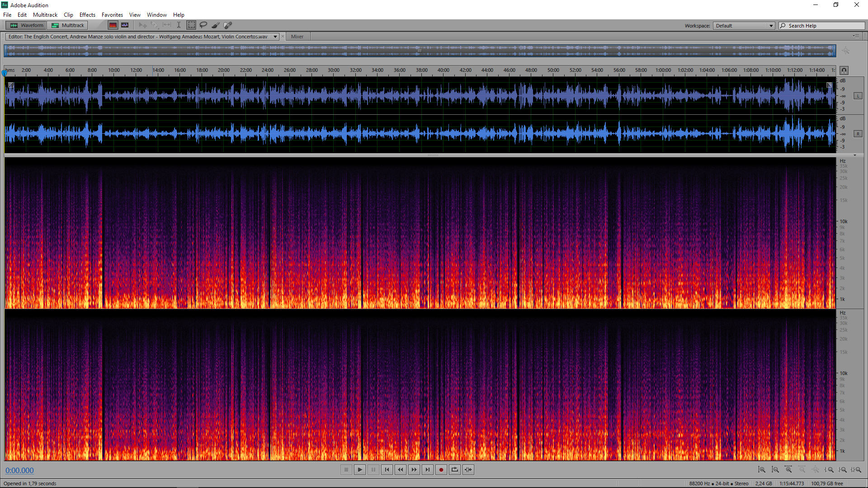This screenshot has height=488, width=868.
Task: Toggle the Spectral Pitch Display
Action: click(x=125, y=25)
